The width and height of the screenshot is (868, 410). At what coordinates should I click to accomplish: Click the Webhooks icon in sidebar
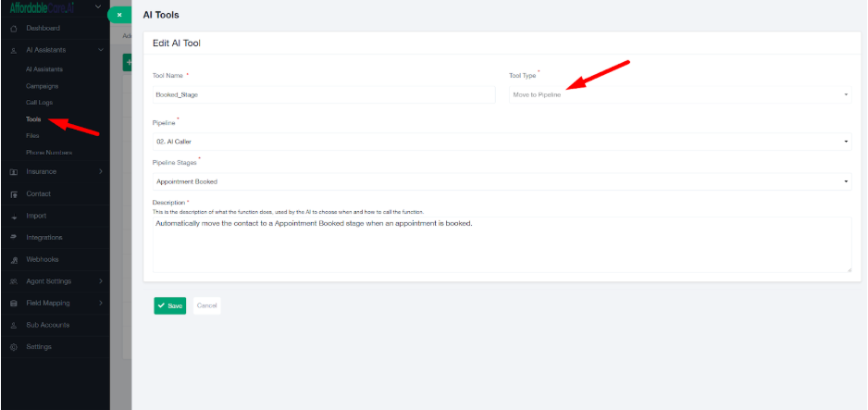13,260
